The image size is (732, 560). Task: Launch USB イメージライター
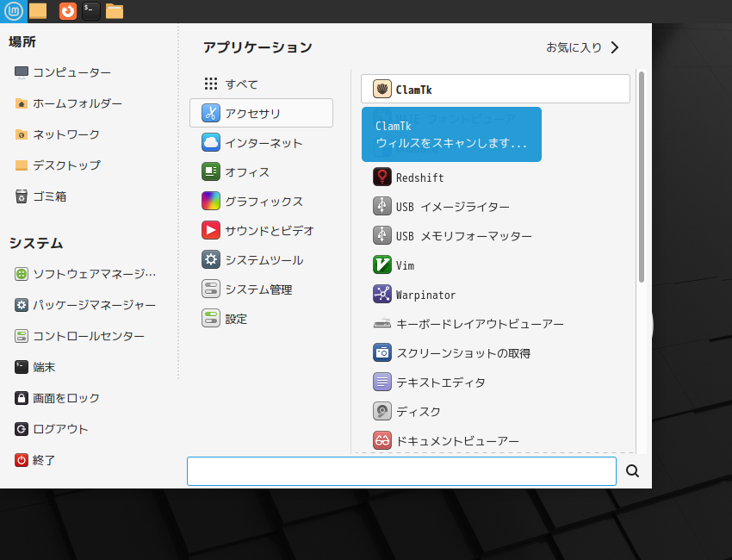pyautogui.click(x=495, y=207)
